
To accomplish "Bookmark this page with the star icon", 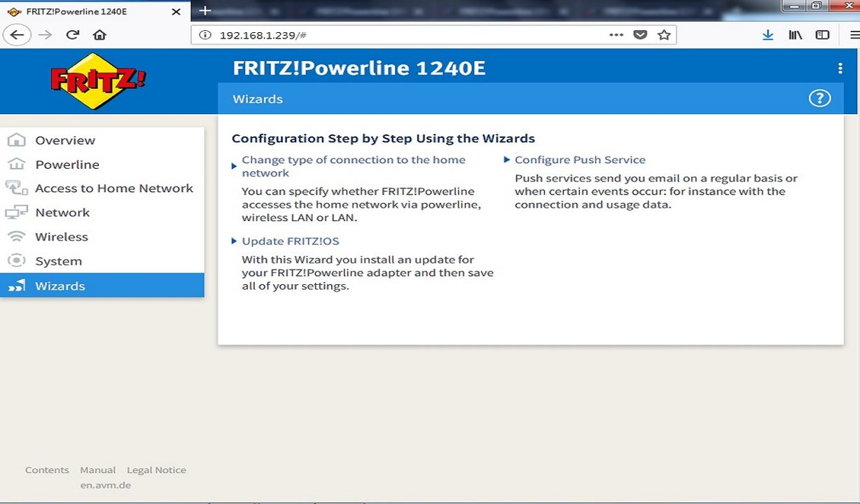I will tap(664, 35).
